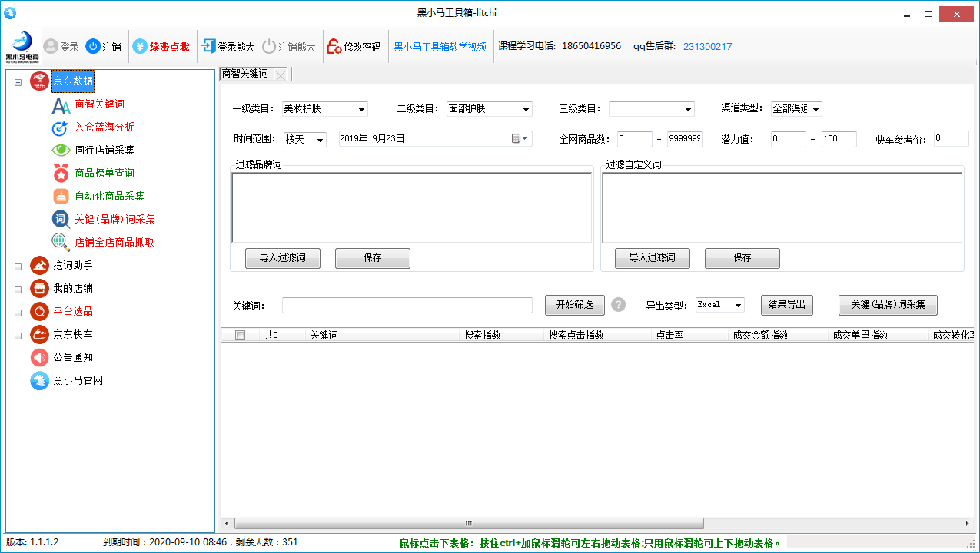Click the 开始筛选 button
The width and height of the screenshot is (980, 553).
click(x=574, y=305)
